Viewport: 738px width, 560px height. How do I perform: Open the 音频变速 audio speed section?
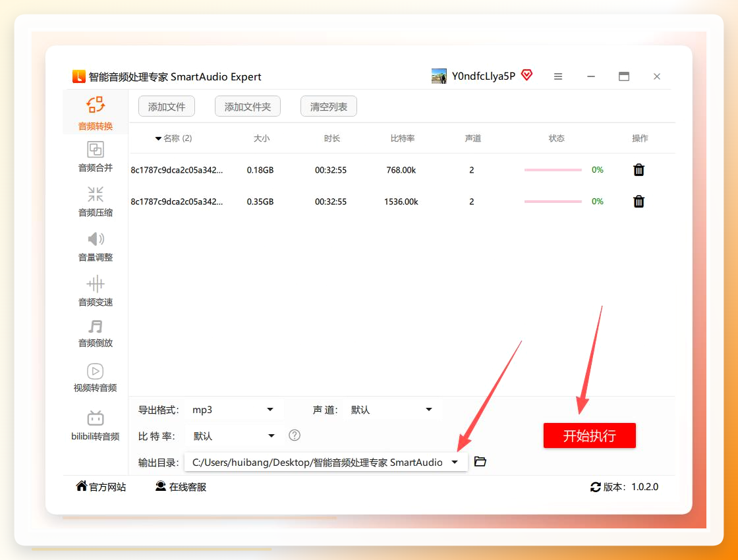[x=96, y=291]
